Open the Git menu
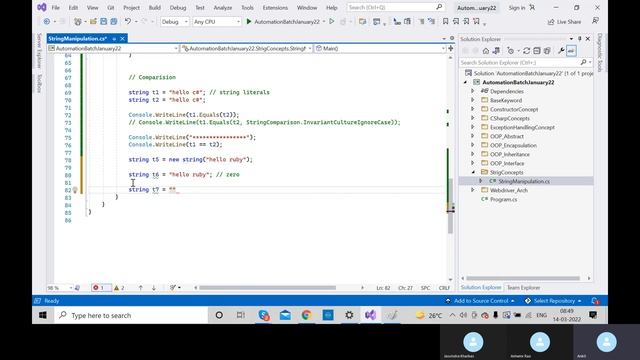Viewport: 640px width, 360px height. tap(111, 8)
